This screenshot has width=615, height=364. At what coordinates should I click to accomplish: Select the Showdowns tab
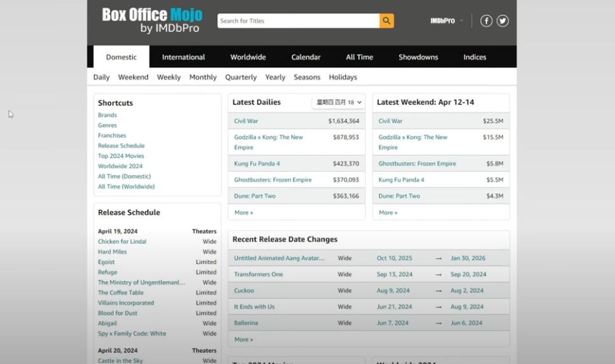(418, 57)
